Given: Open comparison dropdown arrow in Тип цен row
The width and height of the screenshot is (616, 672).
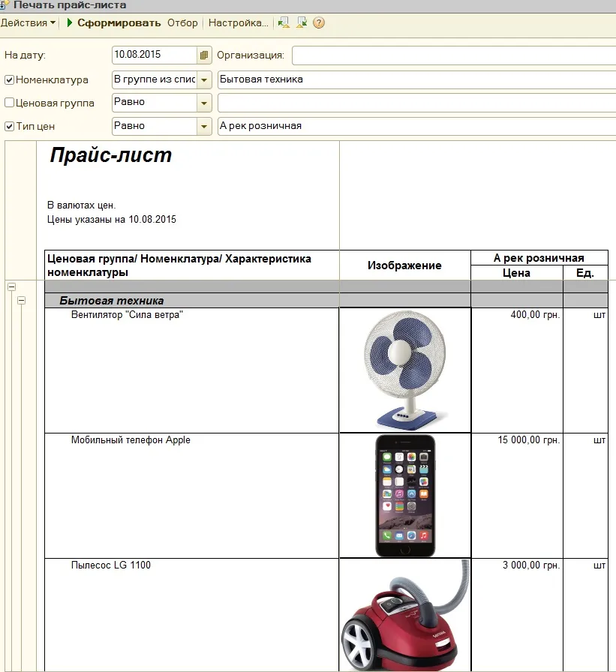Looking at the screenshot, I should [205, 127].
